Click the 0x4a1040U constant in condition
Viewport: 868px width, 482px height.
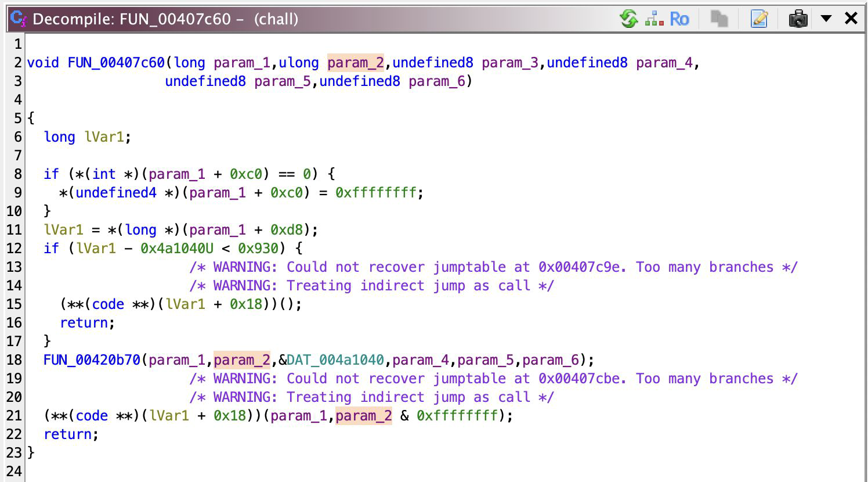point(177,249)
